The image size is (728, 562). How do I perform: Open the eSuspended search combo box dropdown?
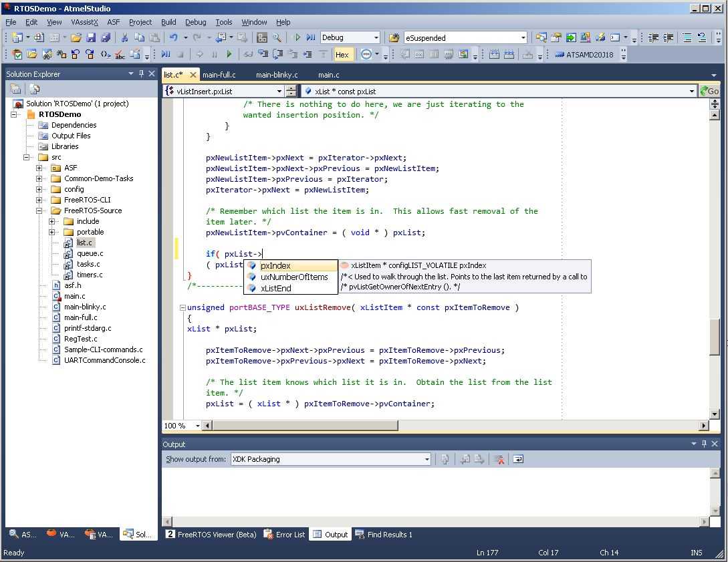pos(523,37)
